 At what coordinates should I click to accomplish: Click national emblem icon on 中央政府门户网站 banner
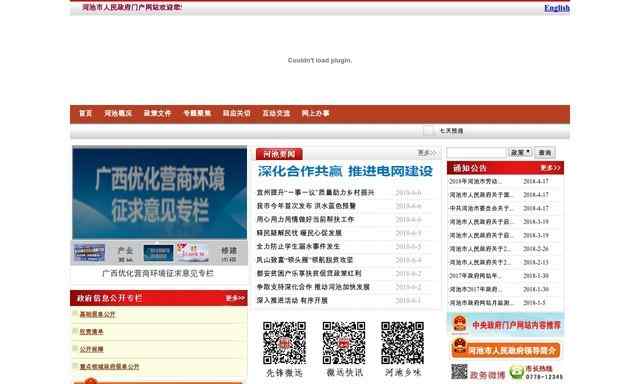tap(460, 324)
